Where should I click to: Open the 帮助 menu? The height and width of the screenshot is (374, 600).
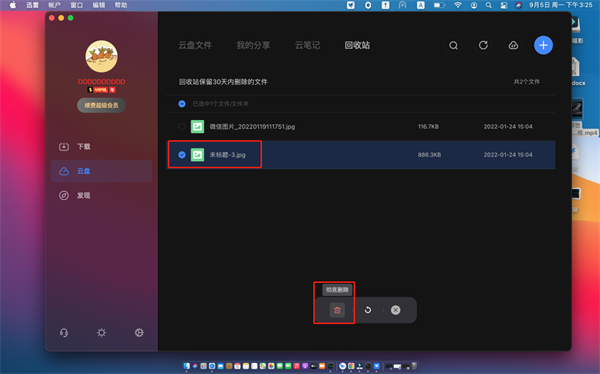(x=121, y=5)
